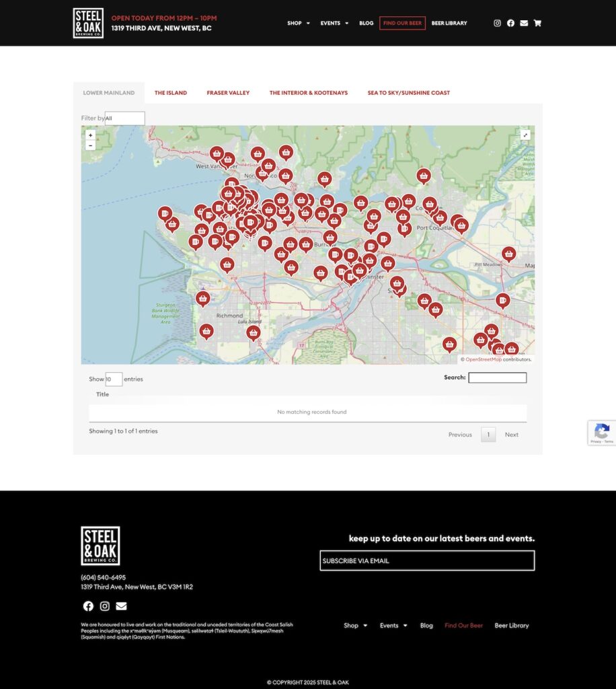Click the footer email envelope icon
Image resolution: width=616 pixels, height=689 pixels.
121,606
